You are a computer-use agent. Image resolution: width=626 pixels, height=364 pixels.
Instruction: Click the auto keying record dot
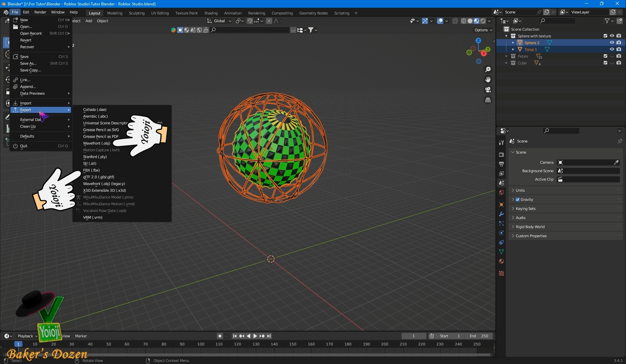pos(220,336)
